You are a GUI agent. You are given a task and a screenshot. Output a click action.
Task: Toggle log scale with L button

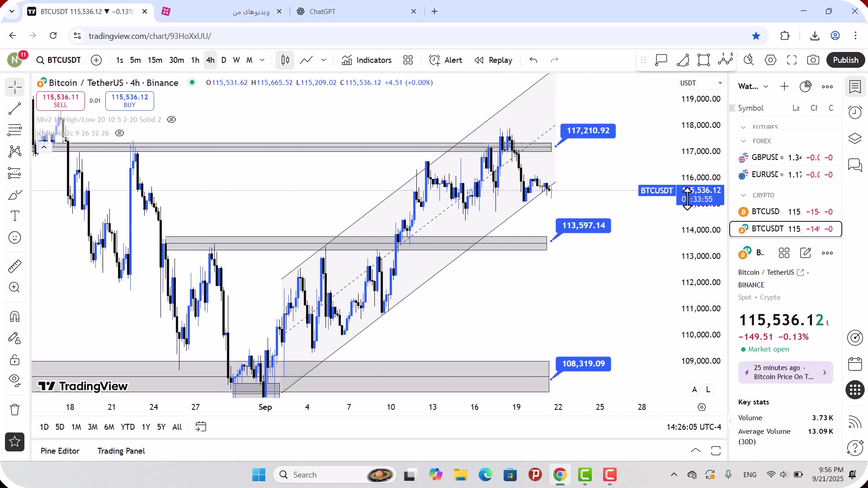pos(708,389)
